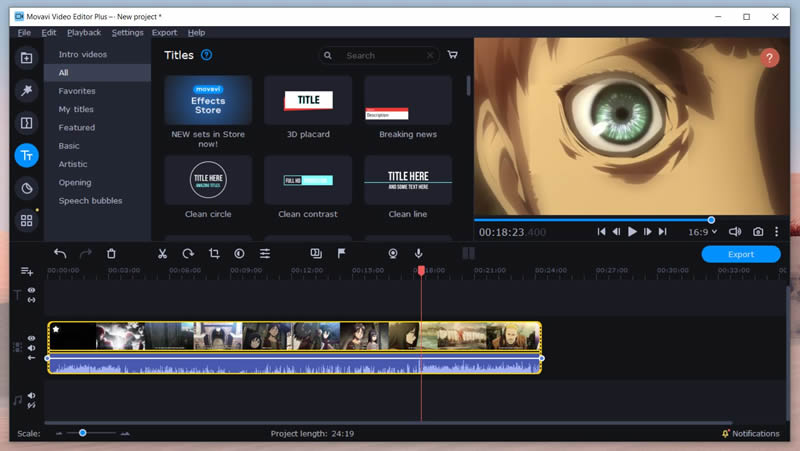
Task: Select the Clean contrast title thumbnail
Action: point(308,180)
